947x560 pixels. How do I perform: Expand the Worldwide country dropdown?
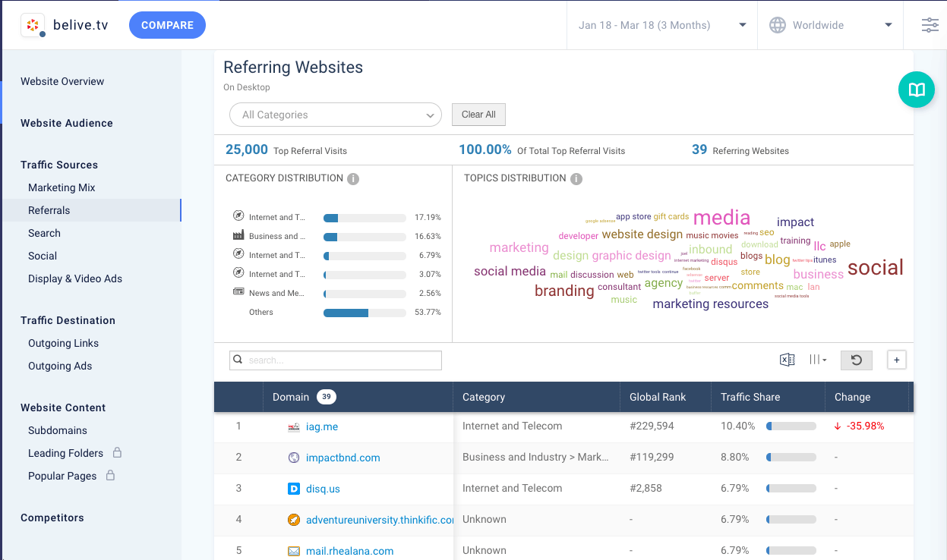pos(888,25)
